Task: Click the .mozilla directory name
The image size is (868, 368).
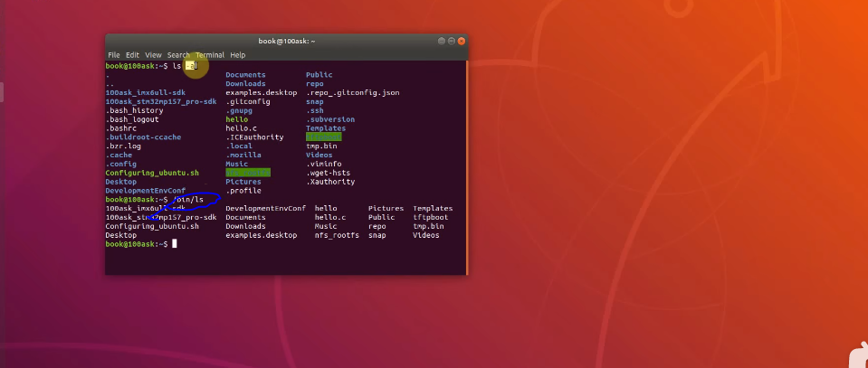Action: 243,155
